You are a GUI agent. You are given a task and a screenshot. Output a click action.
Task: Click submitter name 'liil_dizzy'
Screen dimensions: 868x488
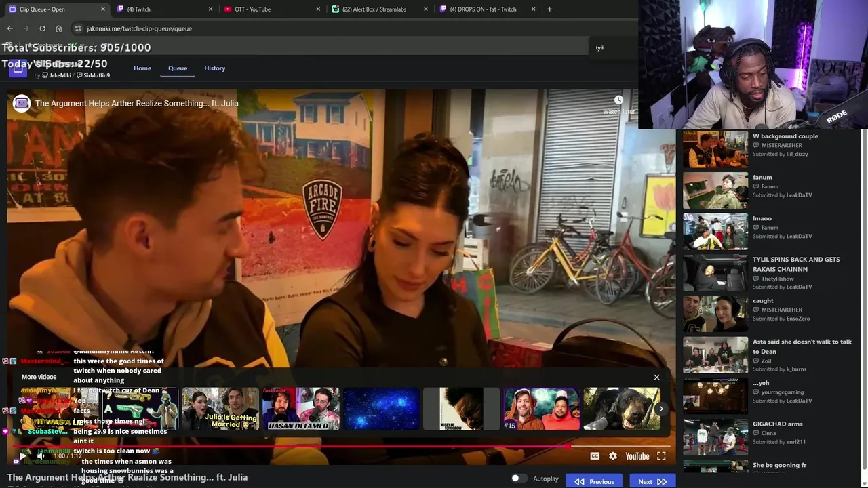(797, 154)
